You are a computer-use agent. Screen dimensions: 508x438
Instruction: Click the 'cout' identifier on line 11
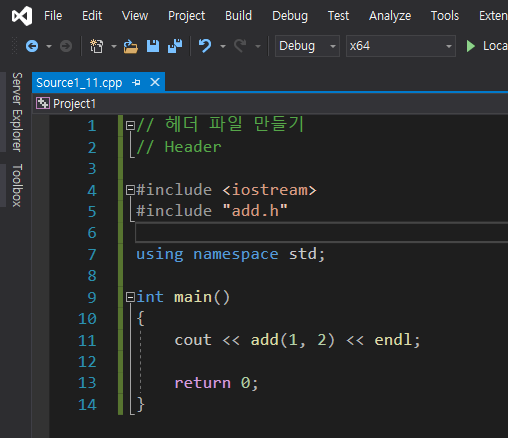point(193,340)
